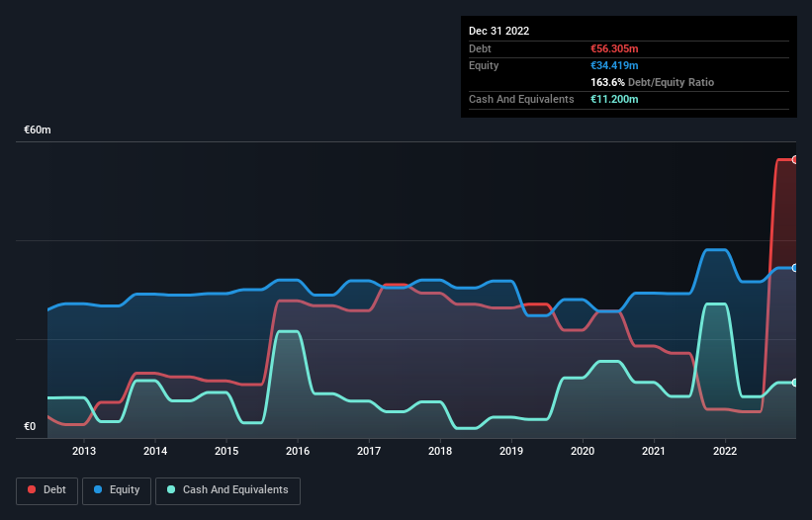812x520 pixels.
Task: Click the 2014 x-axis label
Action: (155, 451)
